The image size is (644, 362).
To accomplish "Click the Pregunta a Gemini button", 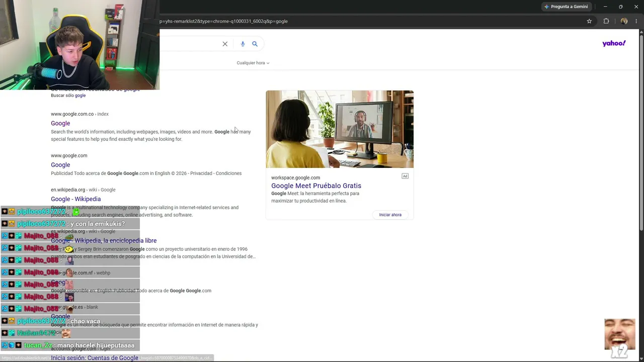I will pyautogui.click(x=566, y=7).
